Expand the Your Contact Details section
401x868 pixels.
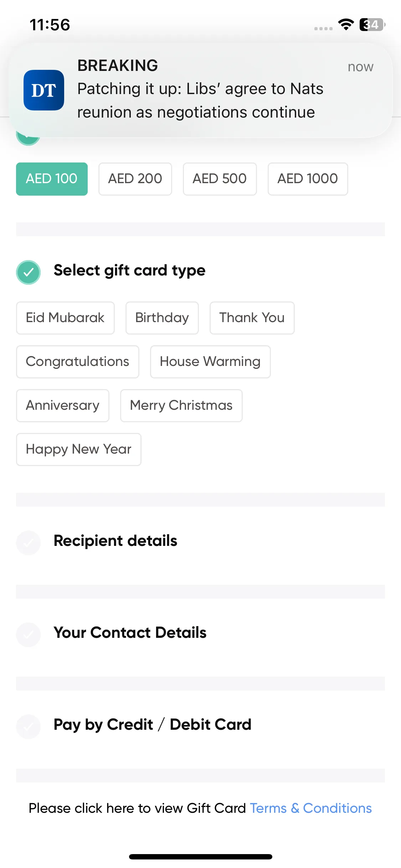(200, 633)
